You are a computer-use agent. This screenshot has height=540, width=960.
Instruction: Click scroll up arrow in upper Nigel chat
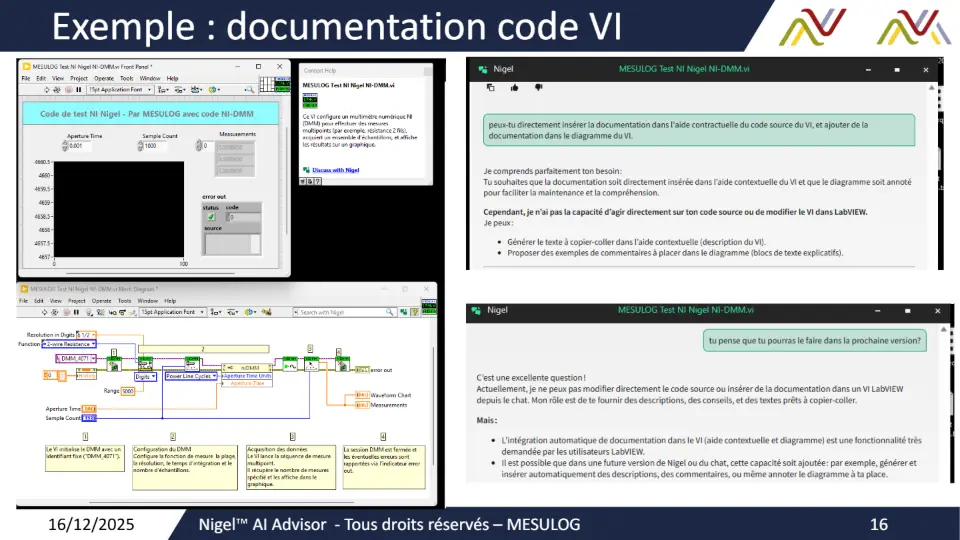click(932, 88)
